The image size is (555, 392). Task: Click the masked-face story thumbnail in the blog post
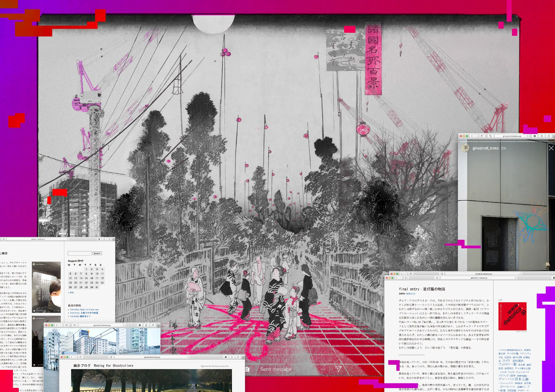[x=46, y=287]
